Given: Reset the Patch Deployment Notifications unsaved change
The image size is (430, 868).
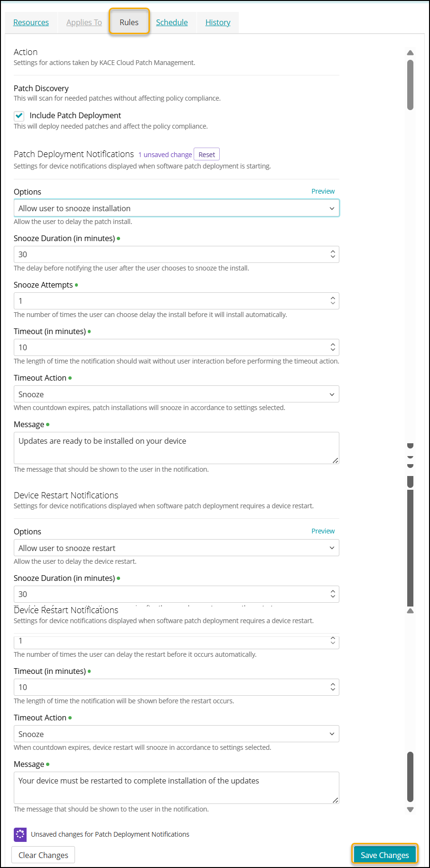Looking at the screenshot, I should pyautogui.click(x=207, y=155).
